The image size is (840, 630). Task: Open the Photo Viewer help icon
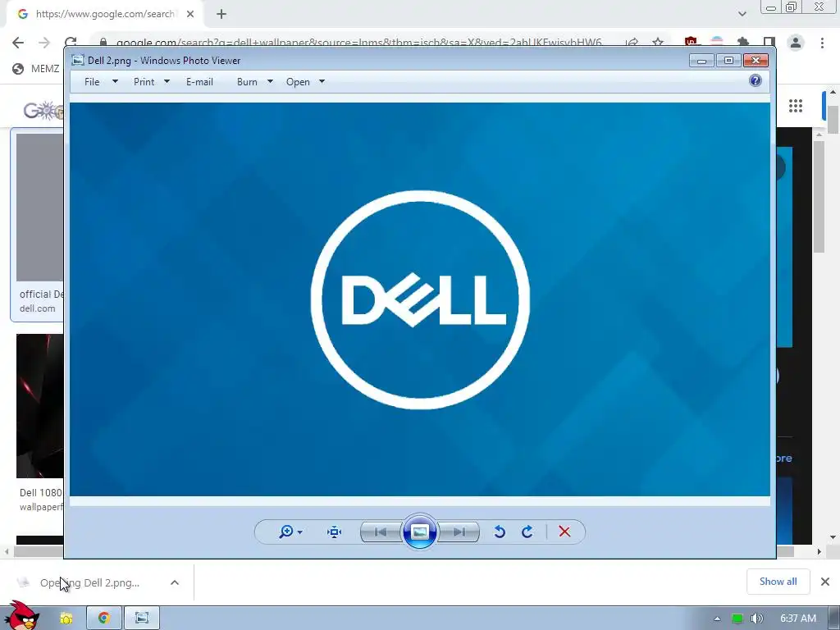(x=756, y=81)
